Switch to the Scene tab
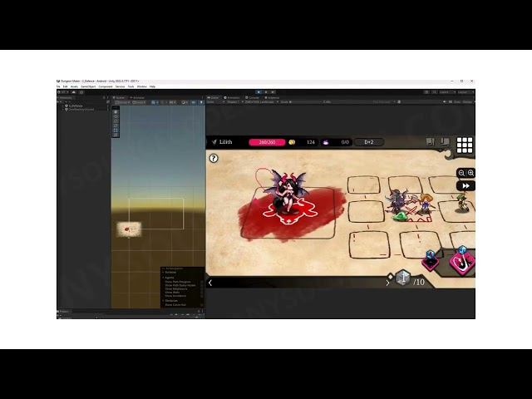This screenshot has height=399, width=532. [119, 98]
